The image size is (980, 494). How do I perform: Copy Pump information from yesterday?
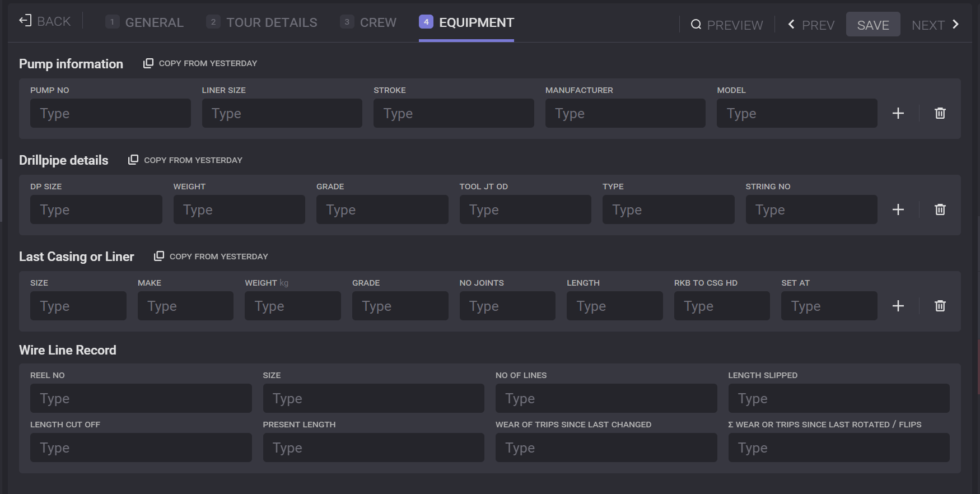pyautogui.click(x=200, y=63)
